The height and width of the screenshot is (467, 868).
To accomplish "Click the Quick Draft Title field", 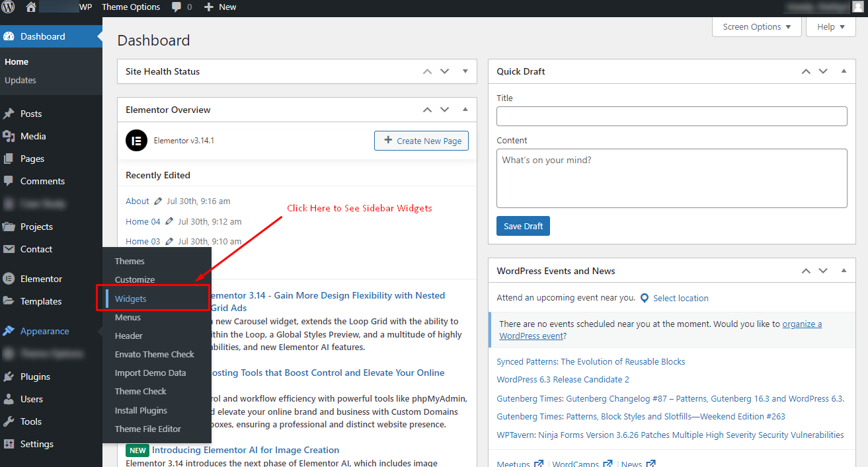I will coord(672,116).
